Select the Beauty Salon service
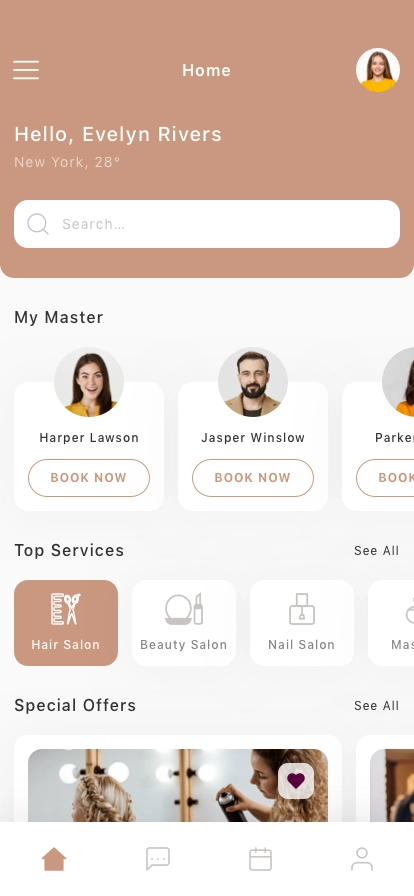414x896 pixels. pos(184,623)
